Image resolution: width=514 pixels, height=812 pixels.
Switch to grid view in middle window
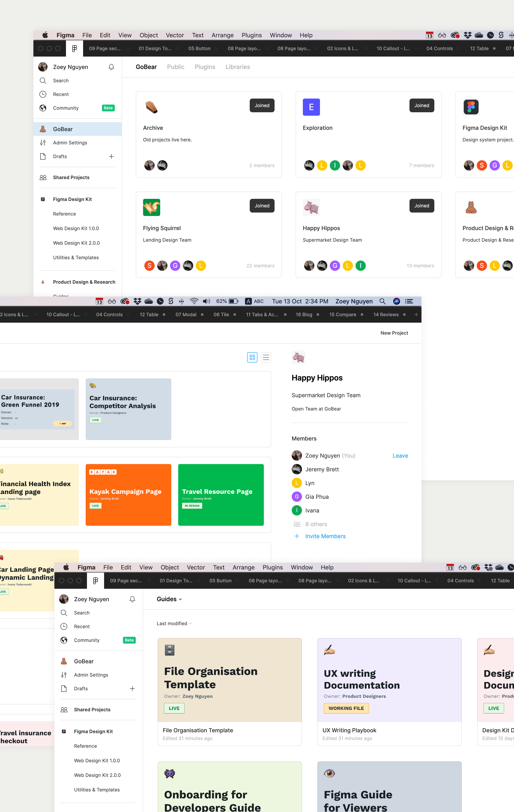click(x=252, y=357)
